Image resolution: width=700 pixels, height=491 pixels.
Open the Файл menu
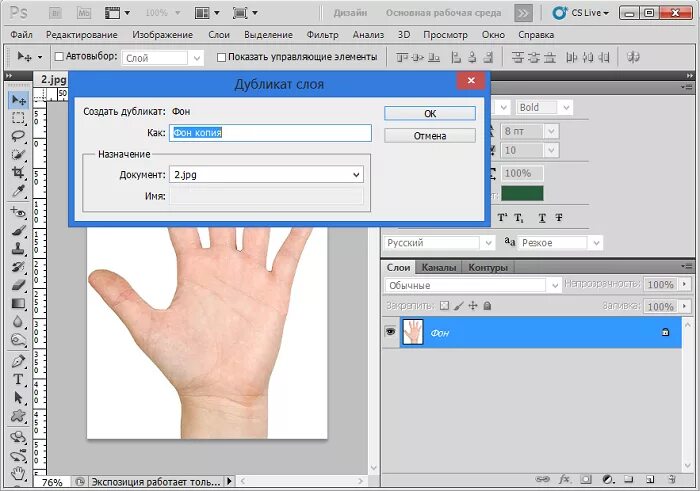tap(21, 34)
